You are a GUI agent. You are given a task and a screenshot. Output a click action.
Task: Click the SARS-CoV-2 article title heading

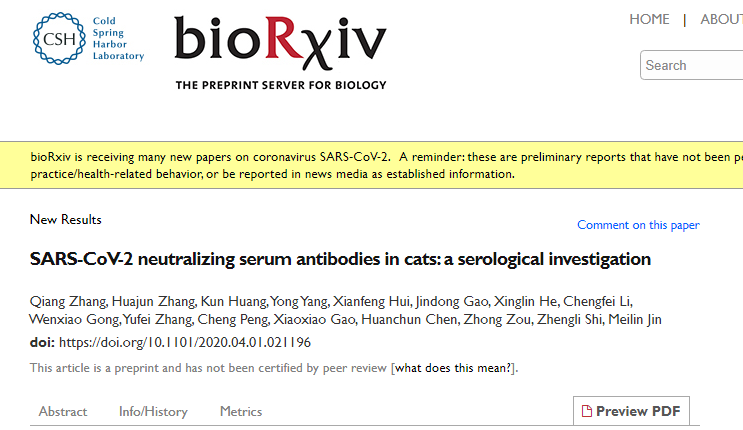click(x=340, y=259)
